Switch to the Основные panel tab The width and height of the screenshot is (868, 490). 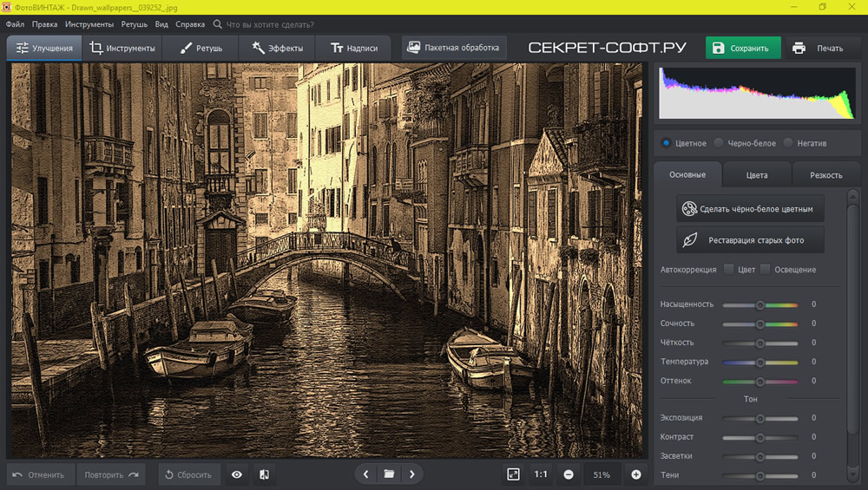click(x=687, y=175)
